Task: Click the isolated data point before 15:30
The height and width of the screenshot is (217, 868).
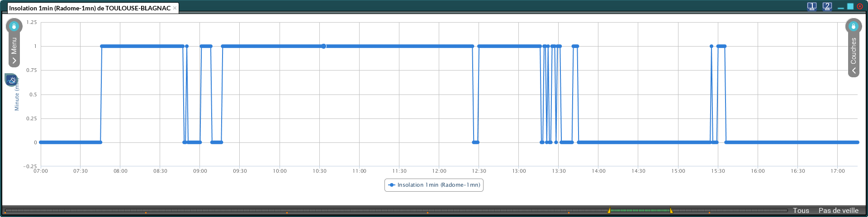Action: pos(711,46)
